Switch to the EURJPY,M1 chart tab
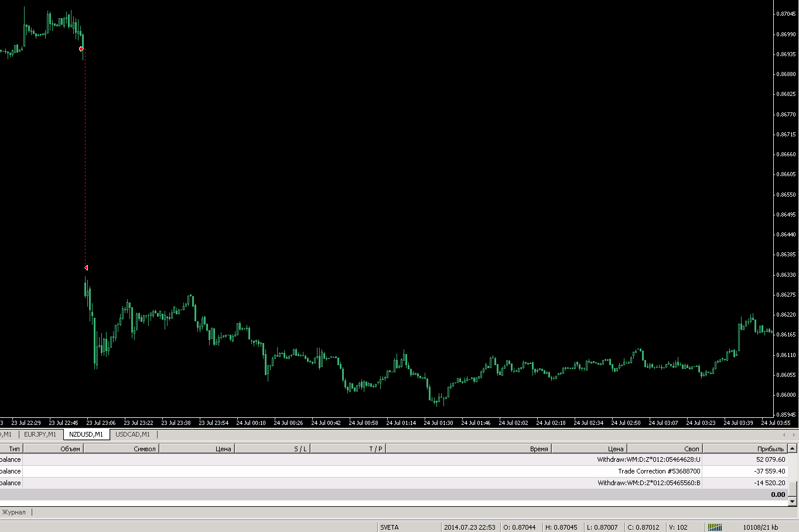Viewport: 799px width, 532px height. [x=40, y=434]
